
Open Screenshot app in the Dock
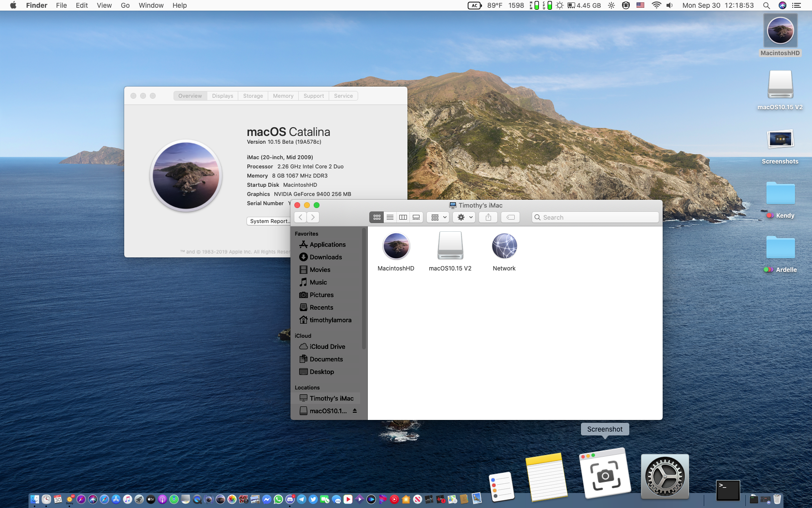point(605,475)
